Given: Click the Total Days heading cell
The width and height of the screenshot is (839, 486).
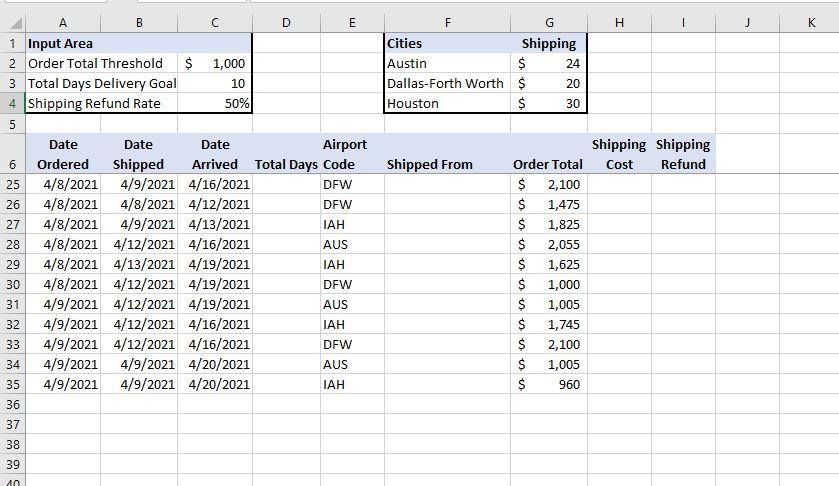Looking at the screenshot, I should coord(286,164).
